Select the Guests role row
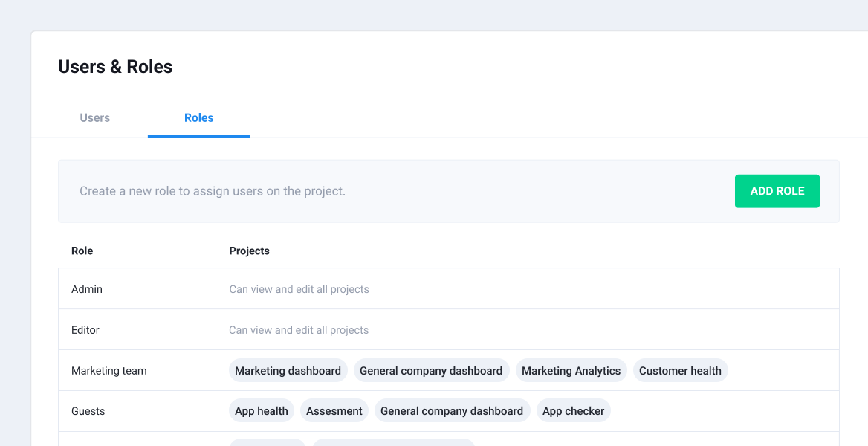 click(88, 411)
